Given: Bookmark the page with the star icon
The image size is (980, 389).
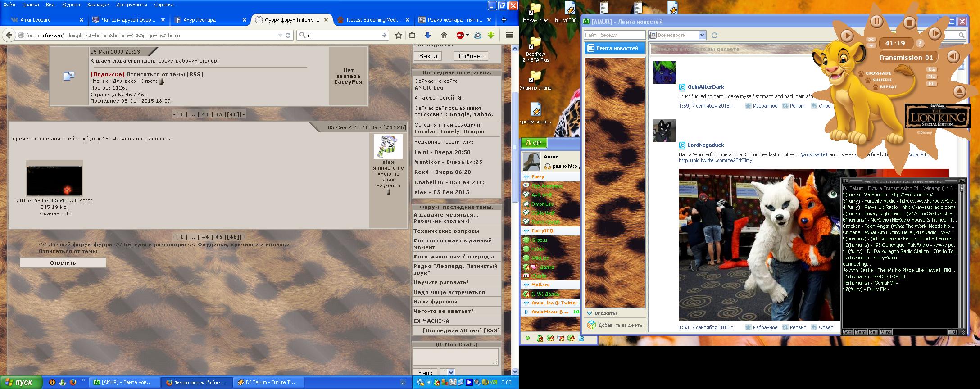Looking at the screenshot, I should (398, 35).
